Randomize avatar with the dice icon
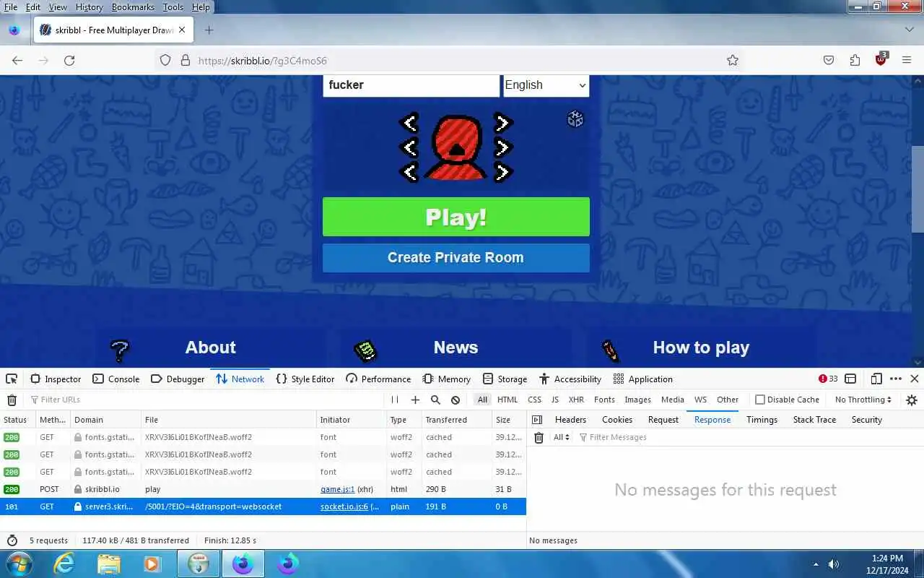 click(575, 119)
